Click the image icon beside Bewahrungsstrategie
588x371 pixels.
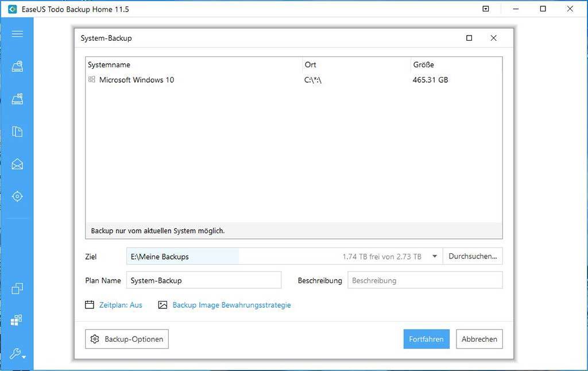pyautogui.click(x=163, y=304)
